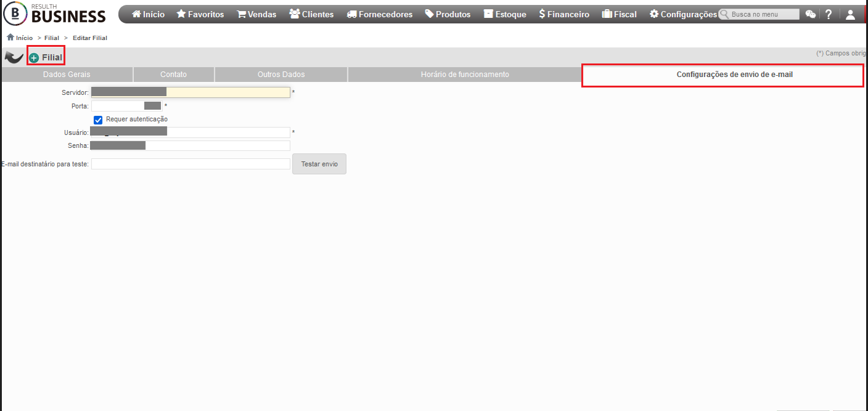Open the Fiscal menu
The width and height of the screenshot is (868, 411).
619,14
